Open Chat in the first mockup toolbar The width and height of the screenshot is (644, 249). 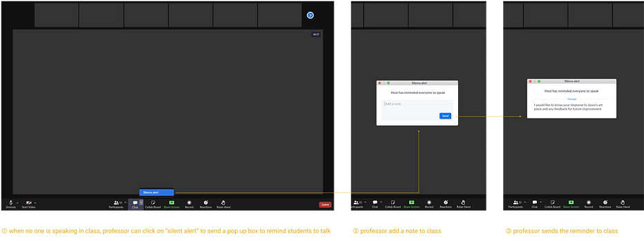tap(135, 204)
